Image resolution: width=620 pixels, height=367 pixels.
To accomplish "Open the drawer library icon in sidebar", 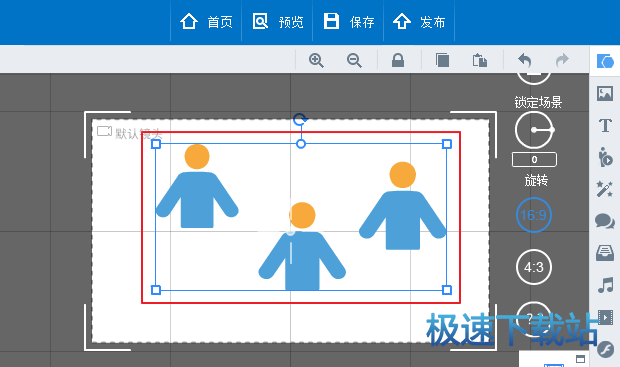I will pos(605,253).
